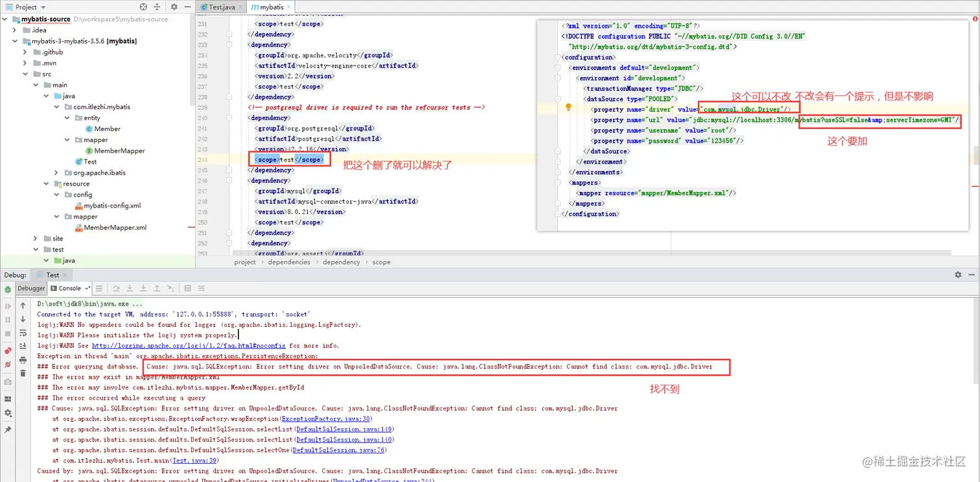The image size is (980, 482).
Task: Click the Run to Cursor icon
Action: click(170, 288)
